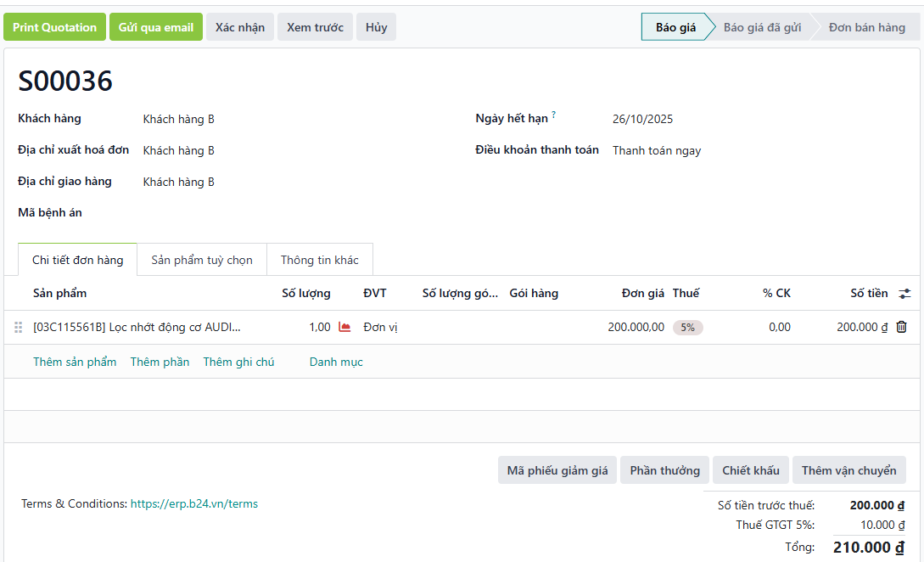This screenshot has height=562, width=924.
Task: Click Thêm sản phẩm link
Action: click(x=75, y=362)
